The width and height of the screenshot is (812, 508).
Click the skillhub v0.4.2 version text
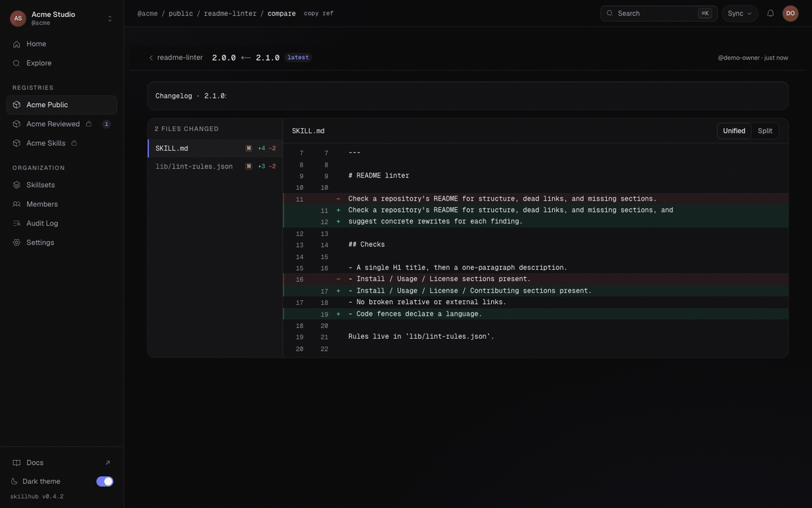coord(37,496)
